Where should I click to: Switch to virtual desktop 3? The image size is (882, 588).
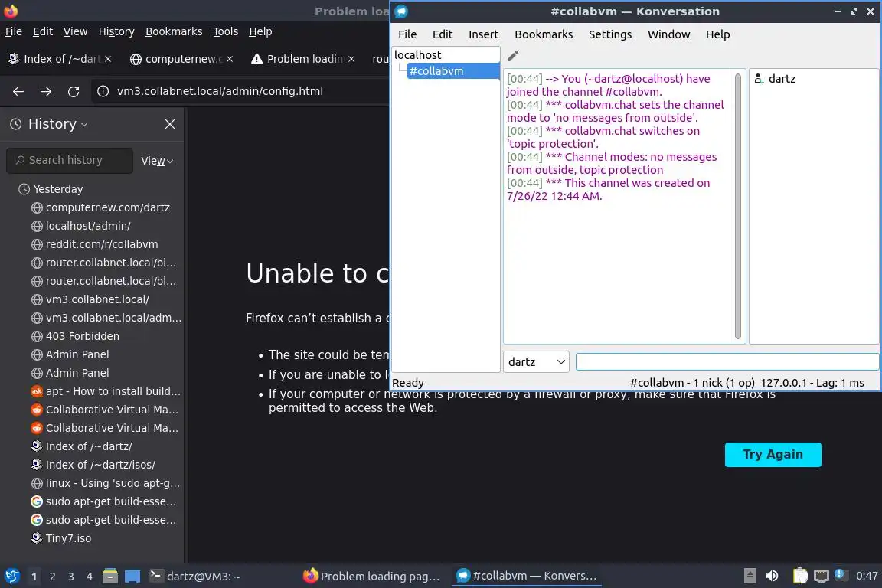click(71, 577)
